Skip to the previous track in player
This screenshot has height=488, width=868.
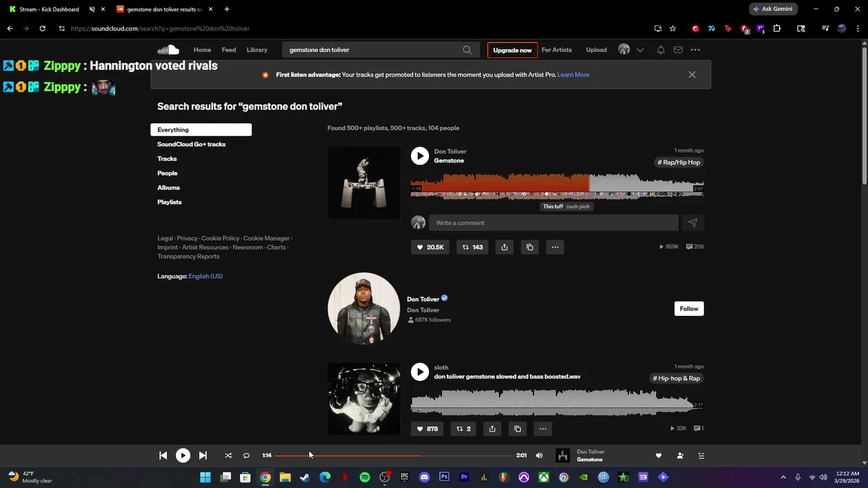tap(163, 455)
